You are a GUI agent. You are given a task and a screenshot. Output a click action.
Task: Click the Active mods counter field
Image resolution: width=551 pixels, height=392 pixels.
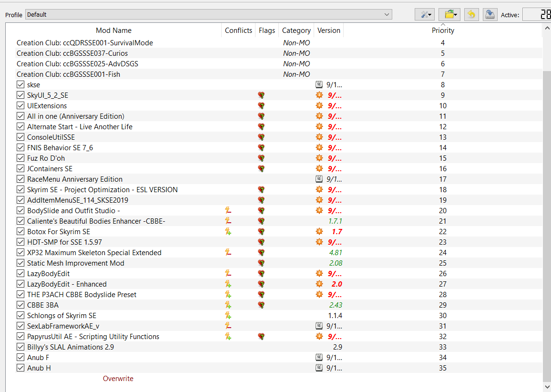click(537, 14)
